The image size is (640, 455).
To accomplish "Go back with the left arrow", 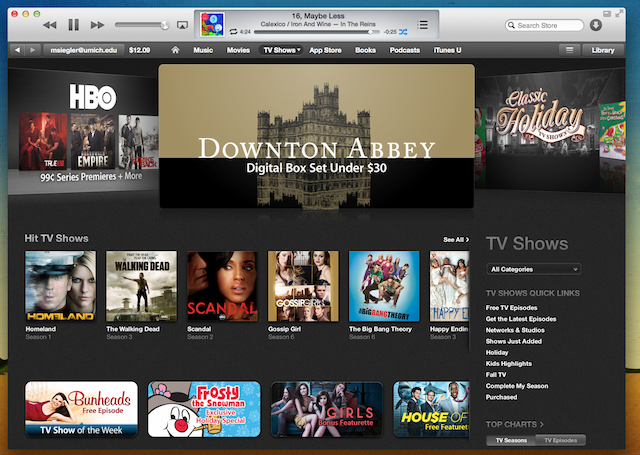I will coord(17,50).
